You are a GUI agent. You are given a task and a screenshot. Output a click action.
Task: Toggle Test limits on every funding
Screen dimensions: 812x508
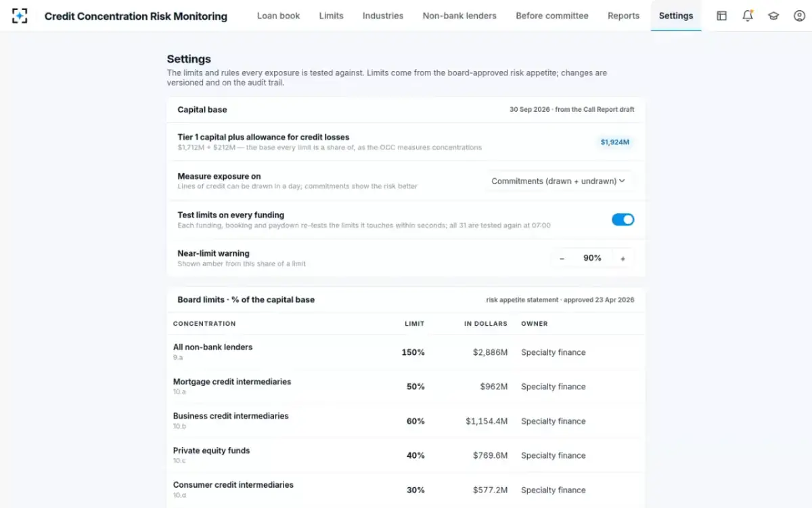click(623, 219)
